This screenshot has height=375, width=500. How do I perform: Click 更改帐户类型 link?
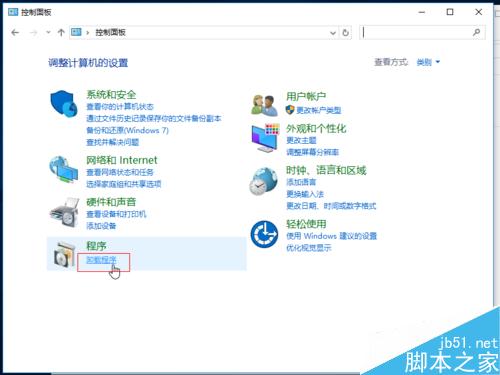(x=319, y=110)
